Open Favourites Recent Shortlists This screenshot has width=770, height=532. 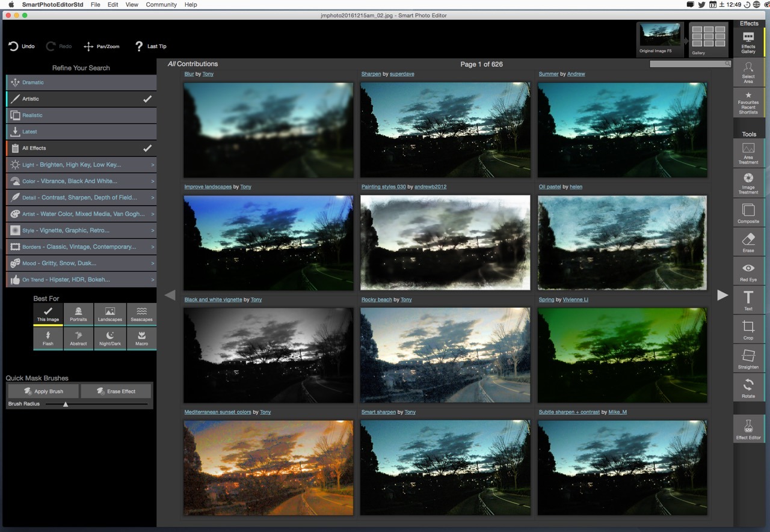(x=748, y=102)
